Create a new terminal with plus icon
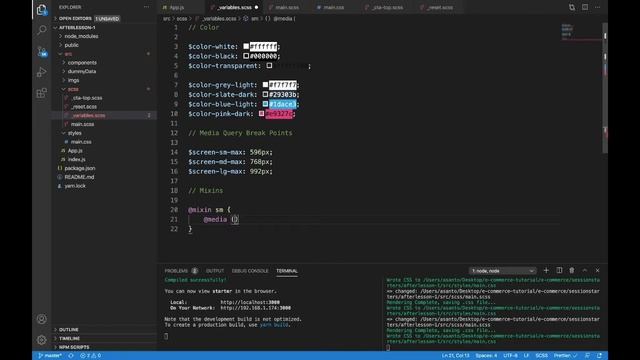640x360 pixels. [x=546, y=270]
